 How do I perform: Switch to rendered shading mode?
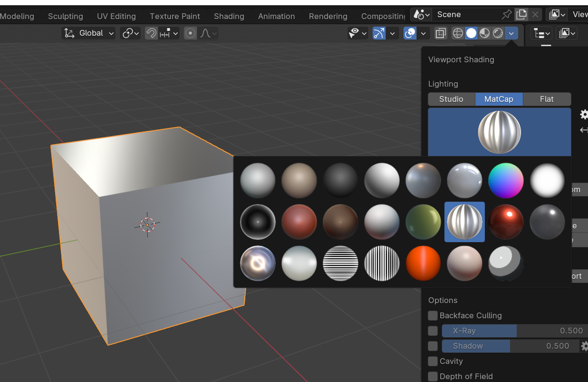click(x=498, y=33)
